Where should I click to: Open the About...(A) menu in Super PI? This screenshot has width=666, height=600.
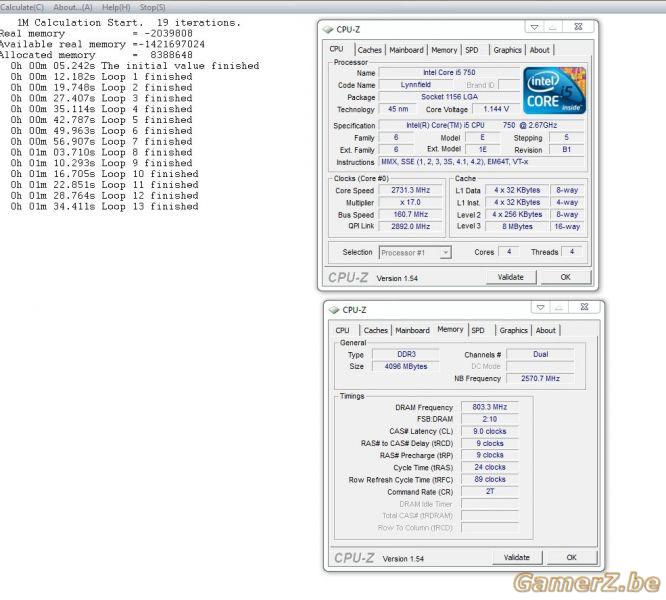pyautogui.click(x=73, y=7)
